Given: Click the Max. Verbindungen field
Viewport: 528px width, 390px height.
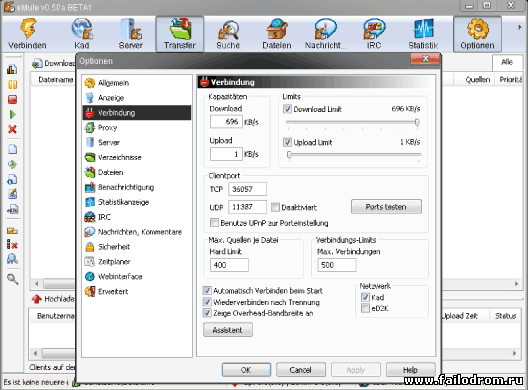Looking at the screenshot, I should 337,265.
